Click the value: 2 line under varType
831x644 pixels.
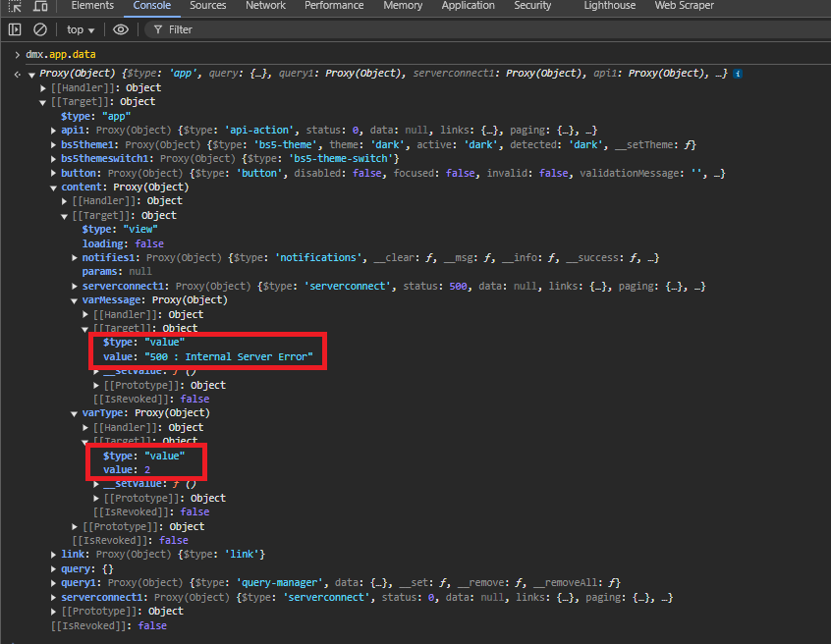coord(126,470)
